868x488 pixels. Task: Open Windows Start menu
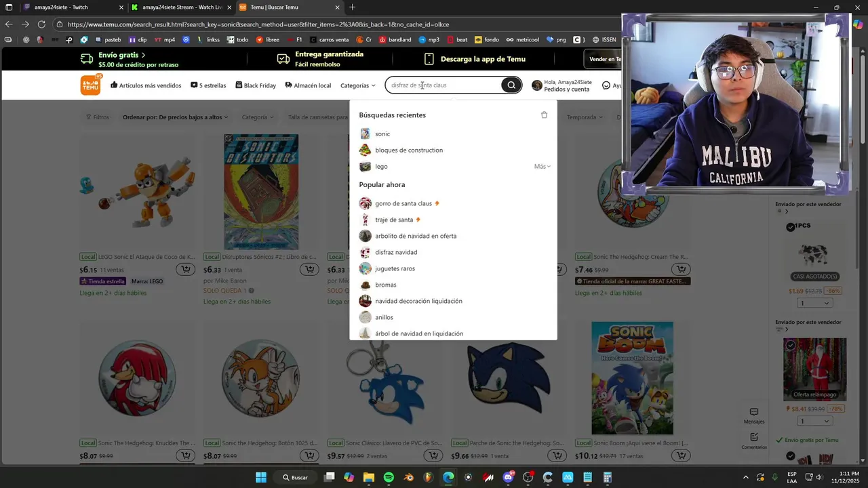261,477
